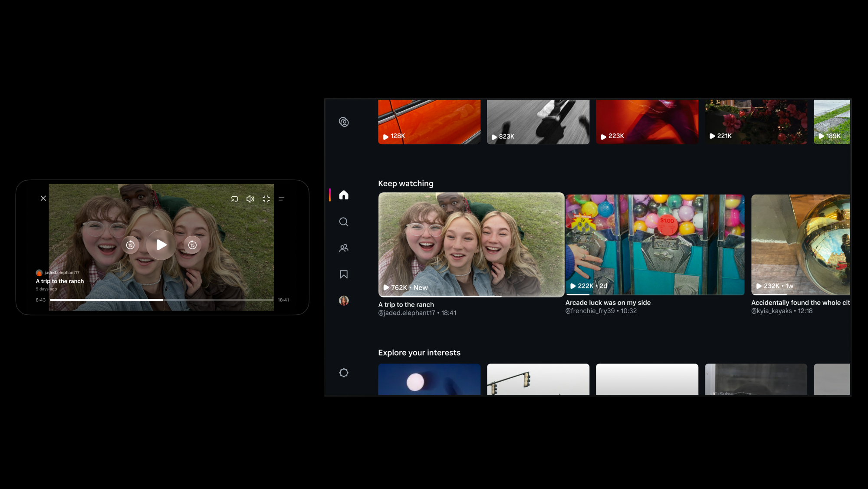Play the video with center play button
This screenshot has width=868, height=489.
click(x=161, y=245)
